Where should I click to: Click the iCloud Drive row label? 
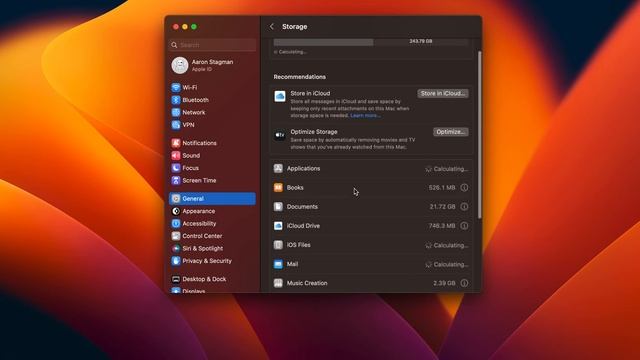[303, 226]
